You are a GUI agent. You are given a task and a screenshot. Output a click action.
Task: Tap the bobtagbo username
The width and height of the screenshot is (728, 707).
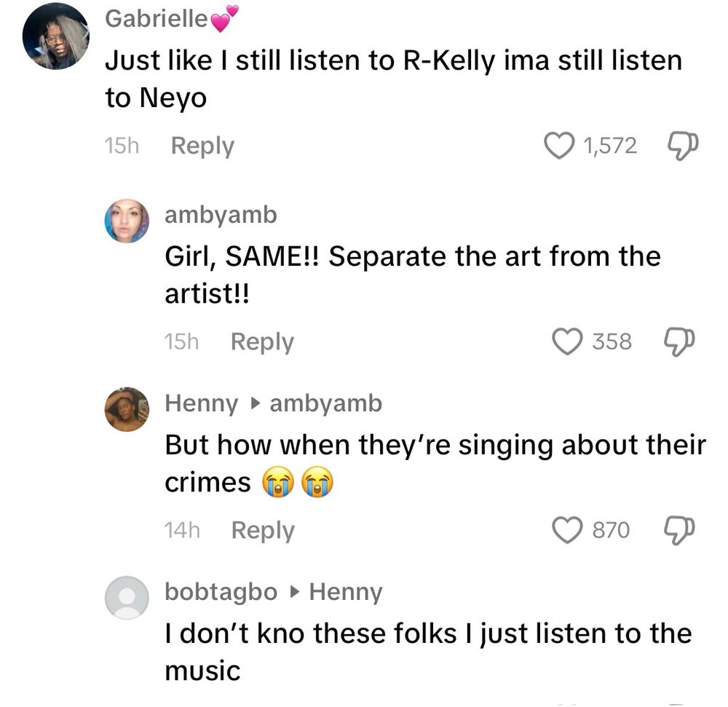tap(221, 591)
